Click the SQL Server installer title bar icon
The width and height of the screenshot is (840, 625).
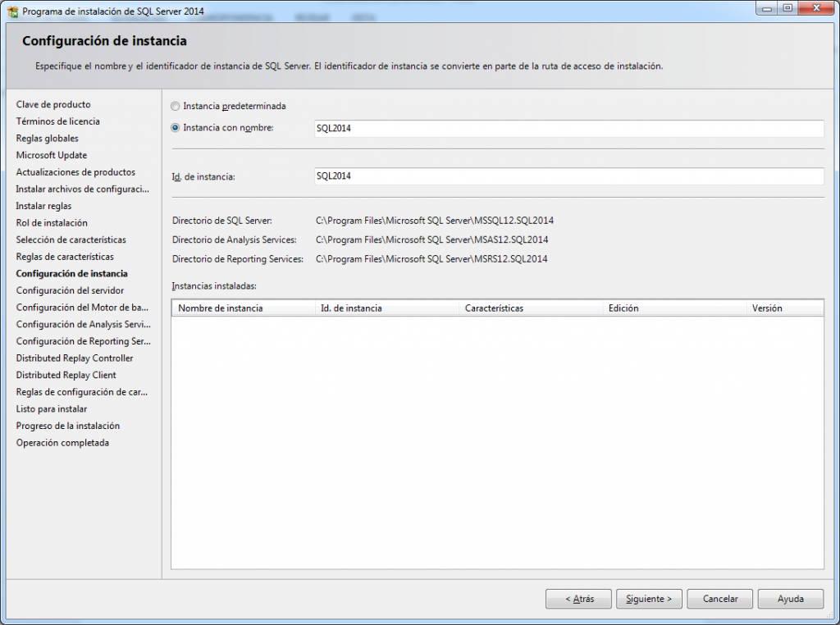pyautogui.click(x=13, y=11)
